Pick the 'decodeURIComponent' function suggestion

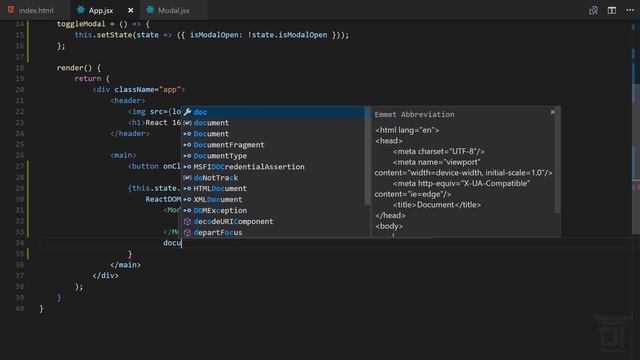pyautogui.click(x=273, y=222)
